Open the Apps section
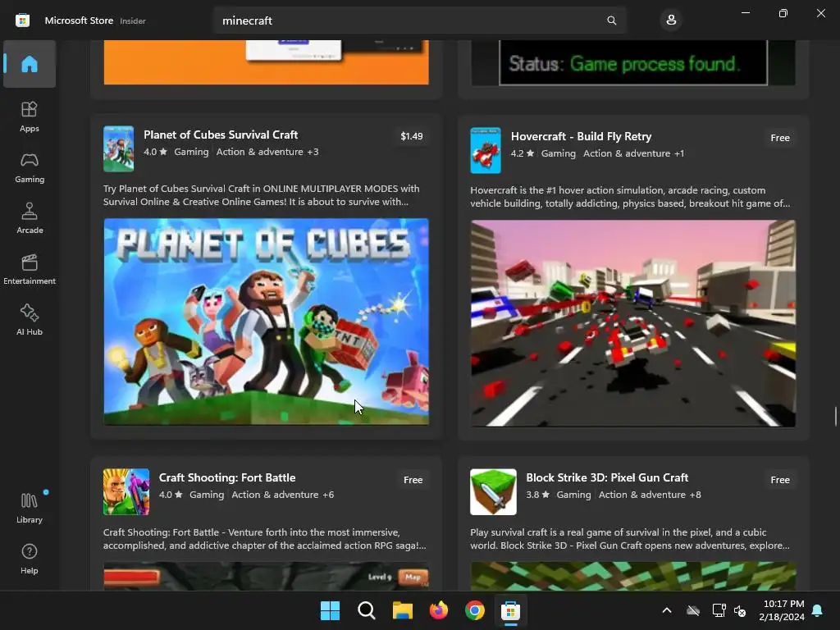The height and width of the screenshot is (630, 840). point(30,116)
